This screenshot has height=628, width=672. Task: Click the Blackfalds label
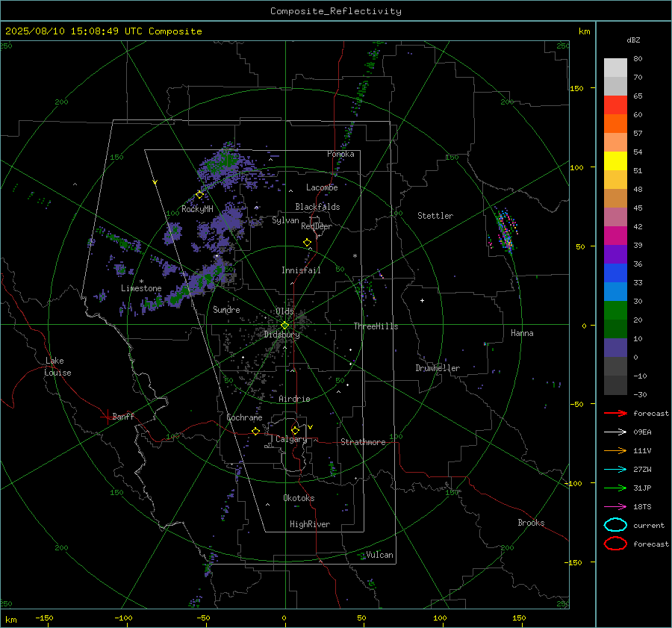click(x=317, y=207)
